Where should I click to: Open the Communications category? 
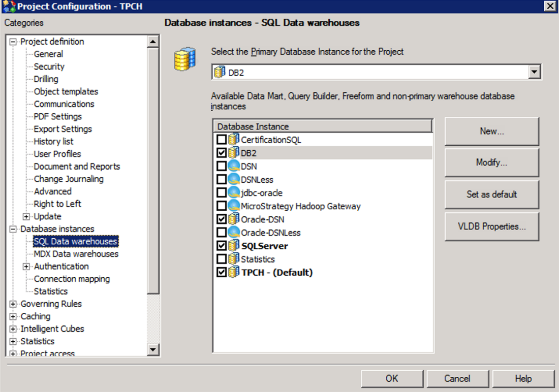tap(64, 104)
